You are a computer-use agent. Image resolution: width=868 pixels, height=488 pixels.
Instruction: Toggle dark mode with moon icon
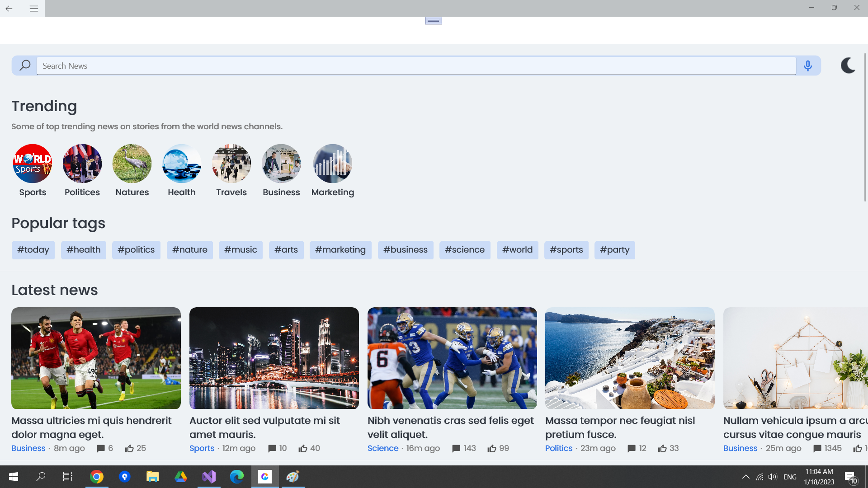tap(848, 66)
